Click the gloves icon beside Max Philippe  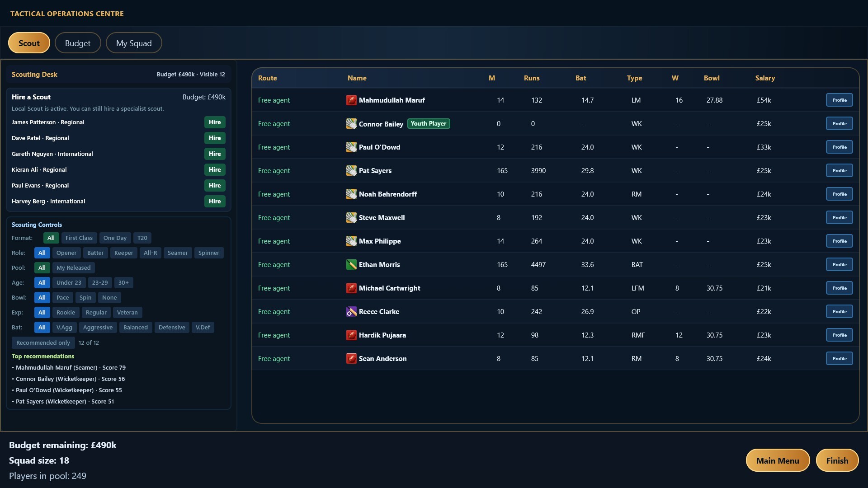(351, 241)
